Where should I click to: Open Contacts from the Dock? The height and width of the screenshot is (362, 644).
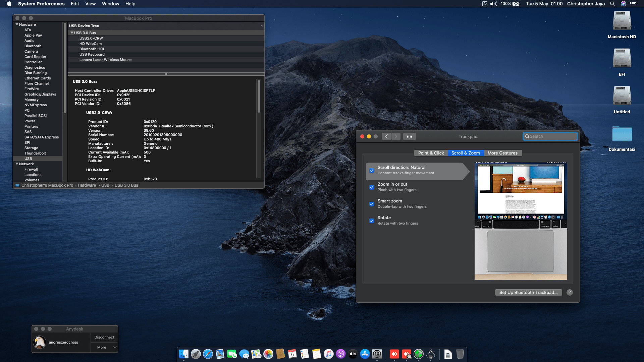point(280,354)
